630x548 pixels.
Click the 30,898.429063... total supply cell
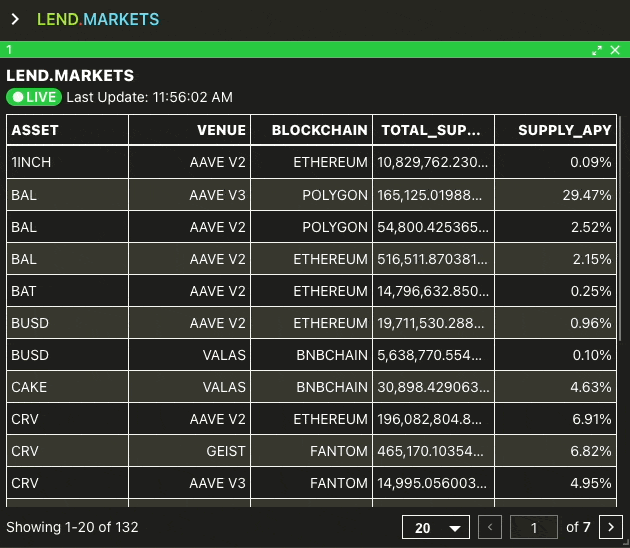click(434, 387)
